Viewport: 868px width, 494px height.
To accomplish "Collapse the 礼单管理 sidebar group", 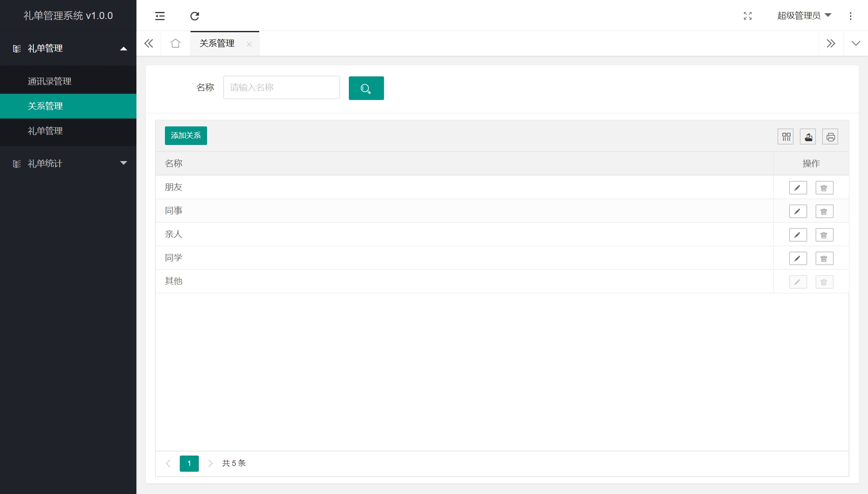I will pyautogui.click(x=68, y=48).
